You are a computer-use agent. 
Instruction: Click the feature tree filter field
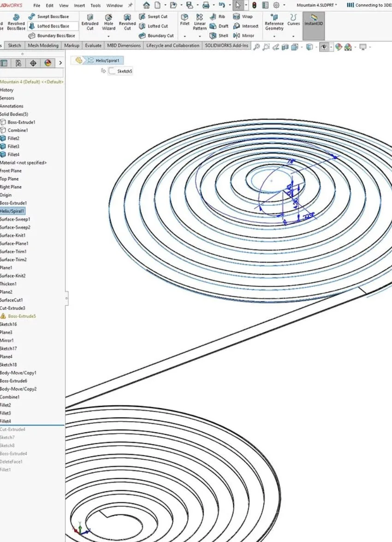click(x=32, y=72)
